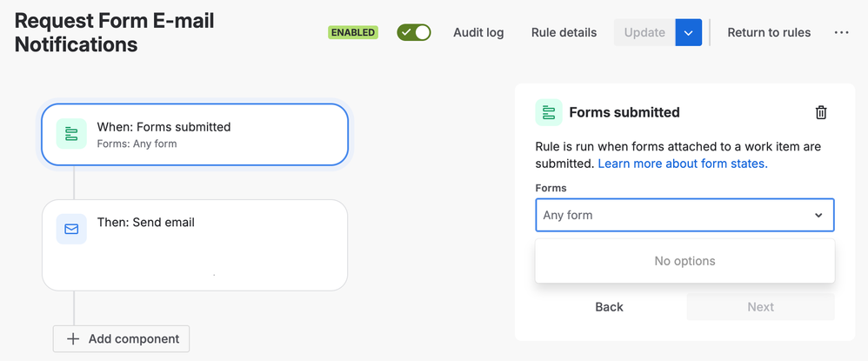Image resolution: width=868 pixels, height=361 pixels.
Task: Open the Audit log
Action: 478,33
